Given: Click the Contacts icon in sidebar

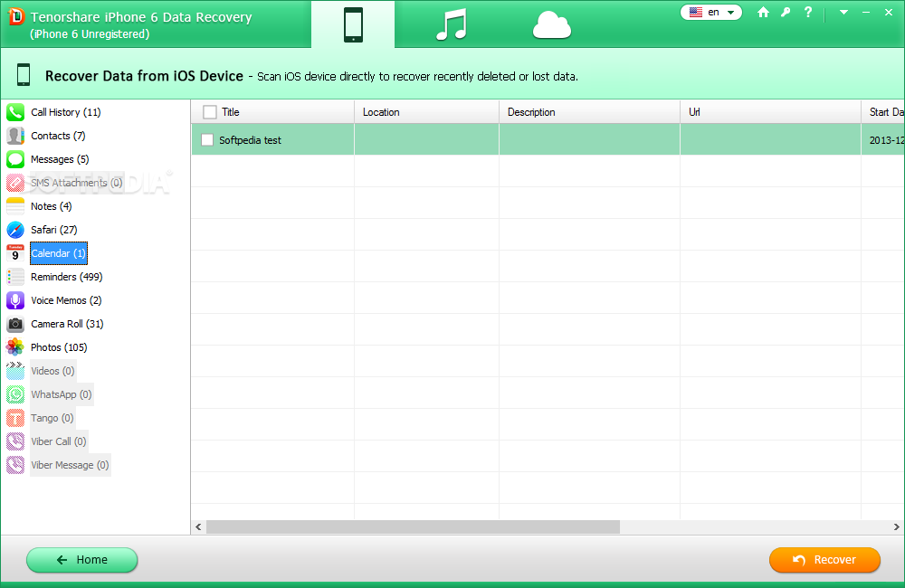Looking at the screenshot, I should (x=15, y=136).
